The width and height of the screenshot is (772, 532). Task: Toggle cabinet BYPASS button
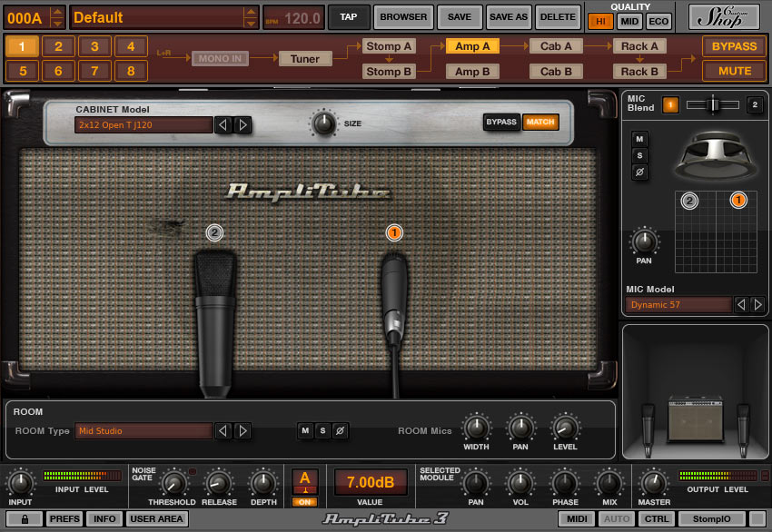coord(501,122)
